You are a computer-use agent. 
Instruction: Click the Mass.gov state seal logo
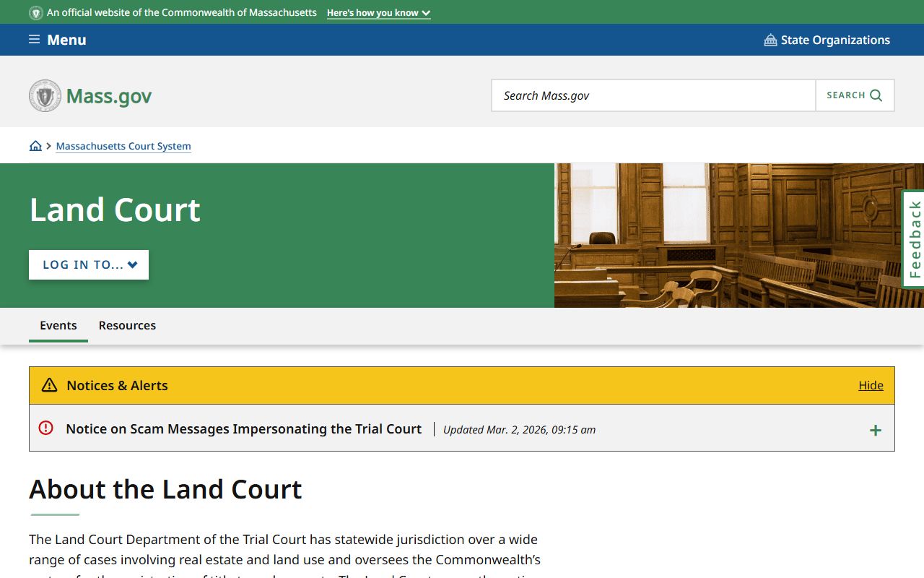pos(45,95)
